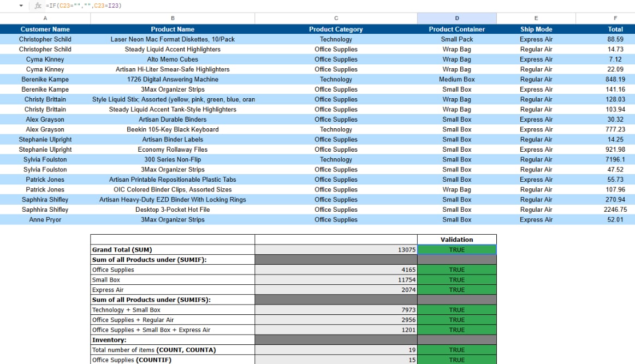This screenshot has height=364, width=635.
Task: Select Saphhira Shifley cell beside Desktop 3-Pocket
Action: pos(45,210)
